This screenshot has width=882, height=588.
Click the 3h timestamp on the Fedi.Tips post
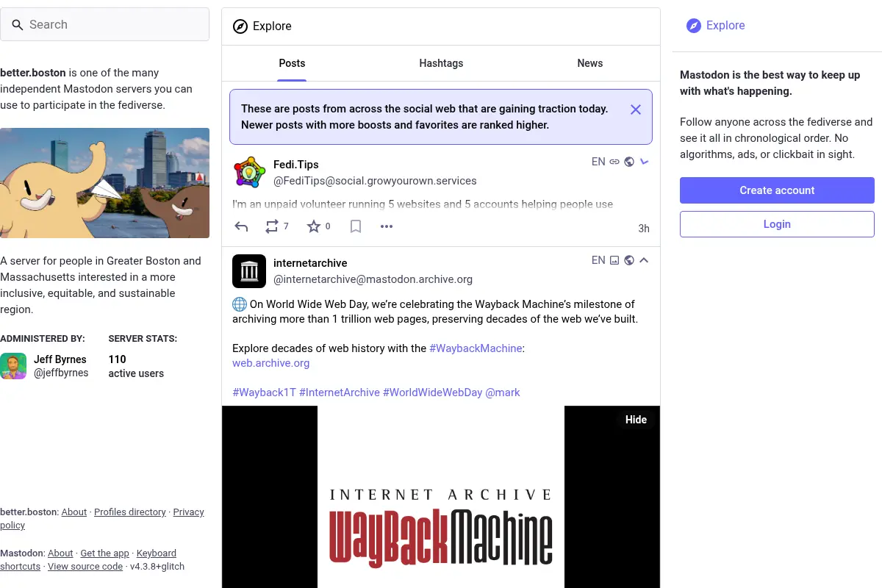click(x=644, y=229)
